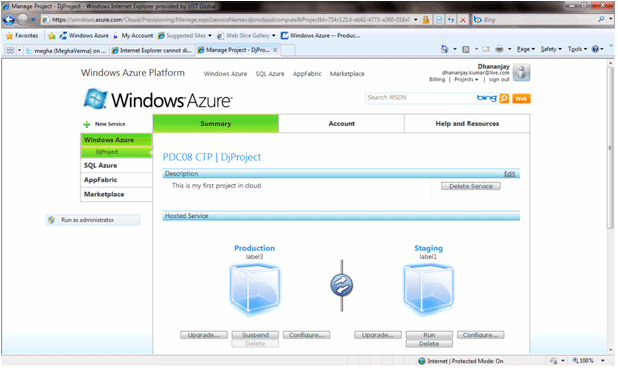Click the Help question mark icon
The height and width of the screenshot is (368, 618).
tap(595, 49)
